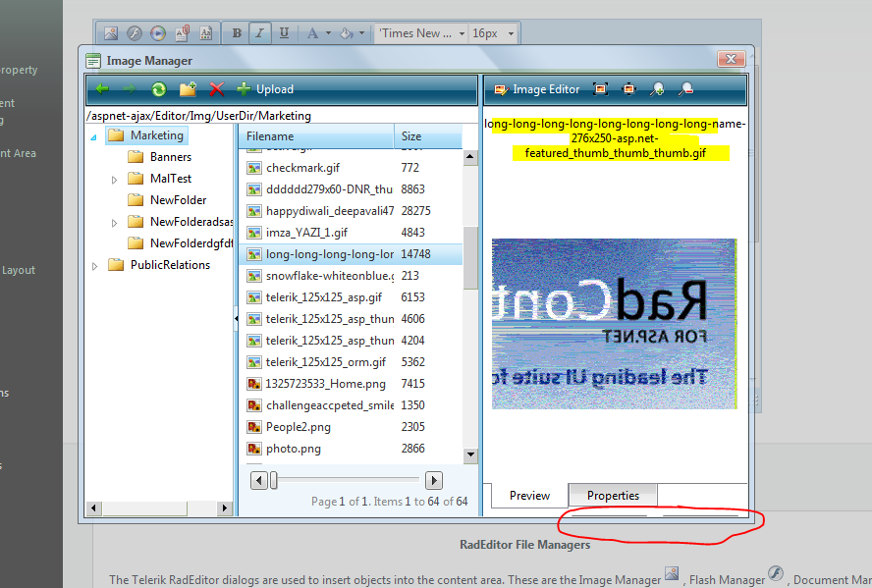Click the Actual Size icon in preview toolbar

click(629, 89)
